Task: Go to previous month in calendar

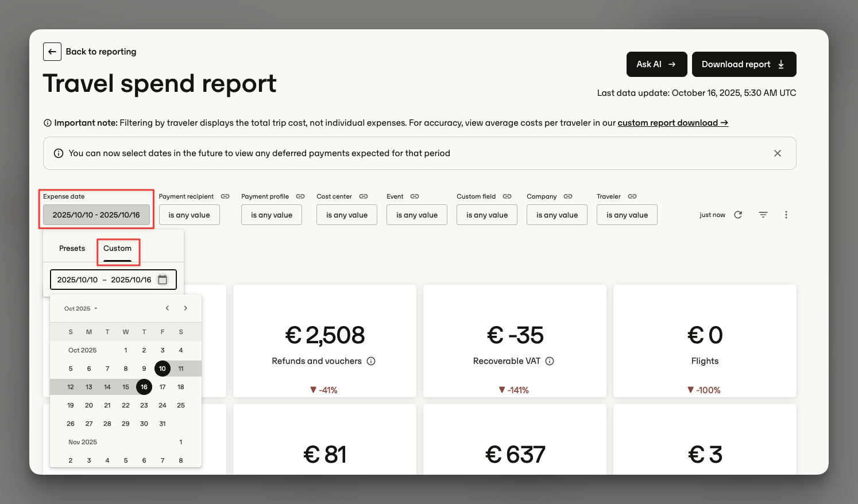Action: tap(167, 308)
